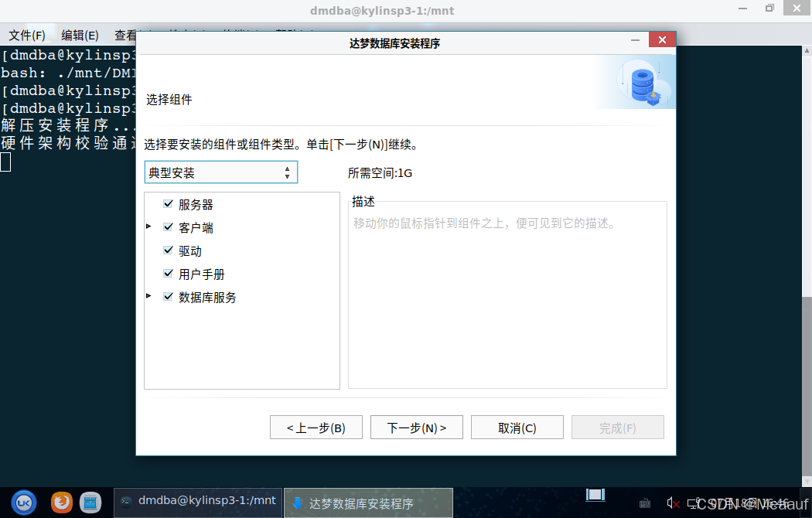
Task: Switch to the 达梦数据库安装程序 taskbar entry
Action: [x=368, y=503]
